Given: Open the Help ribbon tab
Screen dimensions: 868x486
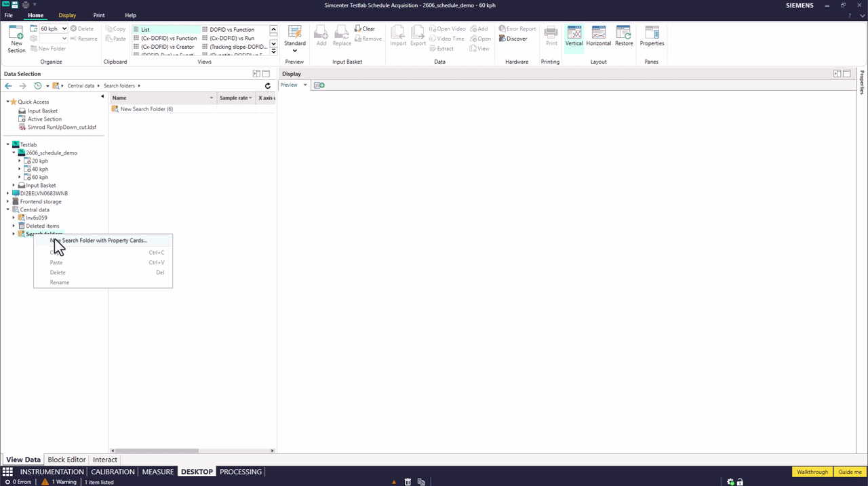Looking at the screenshot, I should 130,15.
